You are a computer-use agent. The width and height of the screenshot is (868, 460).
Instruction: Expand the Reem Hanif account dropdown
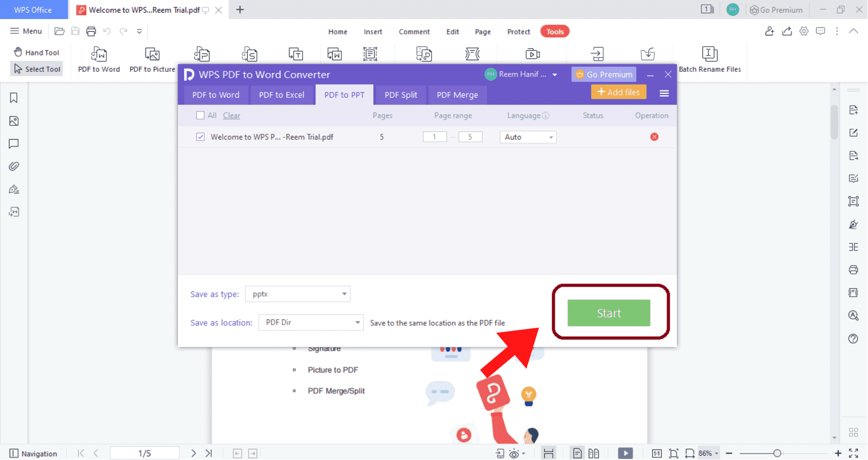(555, 75)
